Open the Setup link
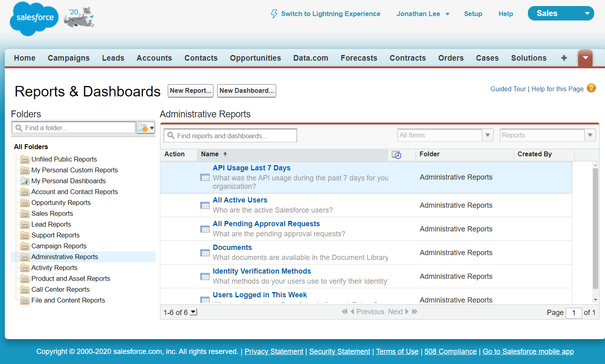 coord(473,14)
